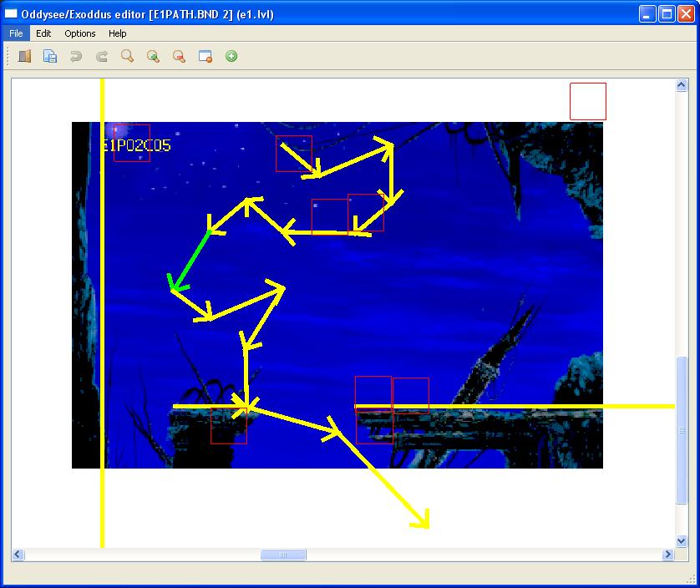Screen dimensions: 700x588
Task: Open the Help menu
Action: tap(118, 33)
